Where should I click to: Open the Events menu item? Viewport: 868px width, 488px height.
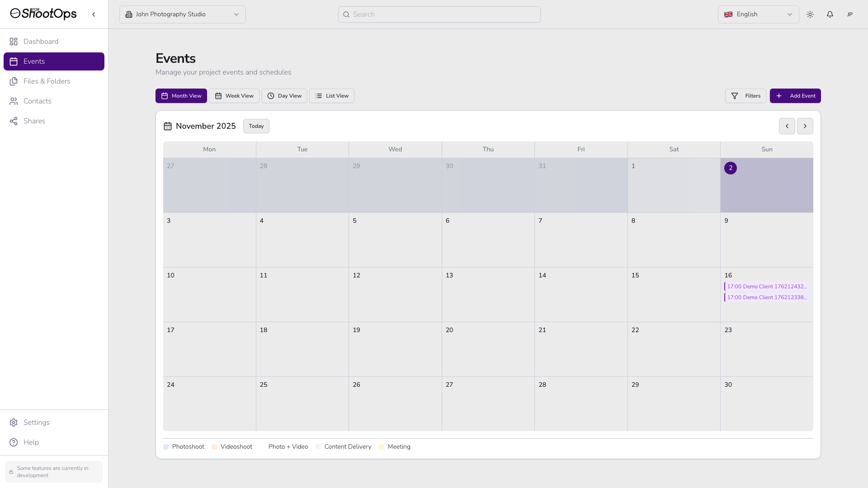point(34,61)
